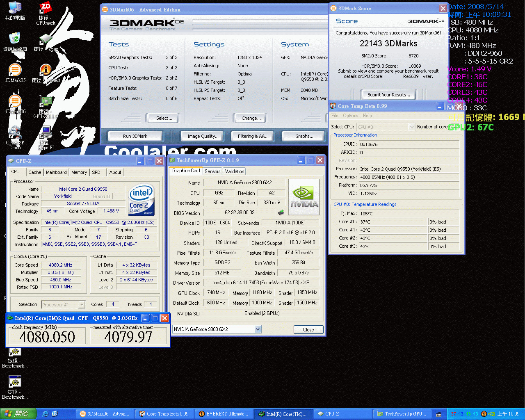Viewport: 525px width, 420px height.
Task: Click the GPU-Z title bar icon
Action: [x=172, y=160]
